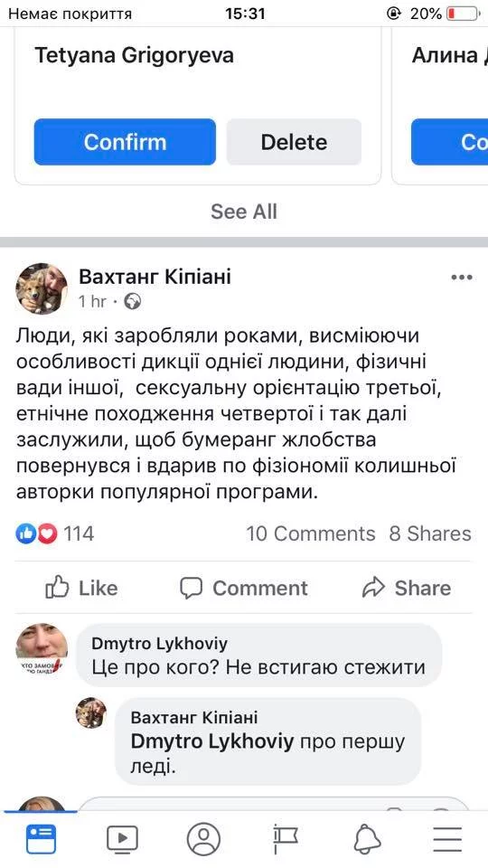Screen dimensions: 488x868
Task: View the 8 Shares list
Action: (x=430, y=533)
